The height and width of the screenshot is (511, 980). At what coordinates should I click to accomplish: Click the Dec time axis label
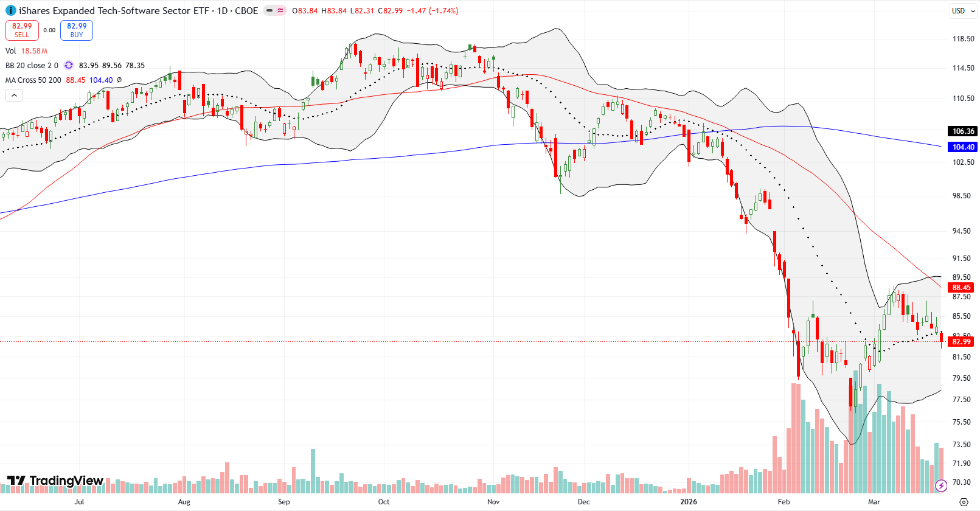[584, 502]
